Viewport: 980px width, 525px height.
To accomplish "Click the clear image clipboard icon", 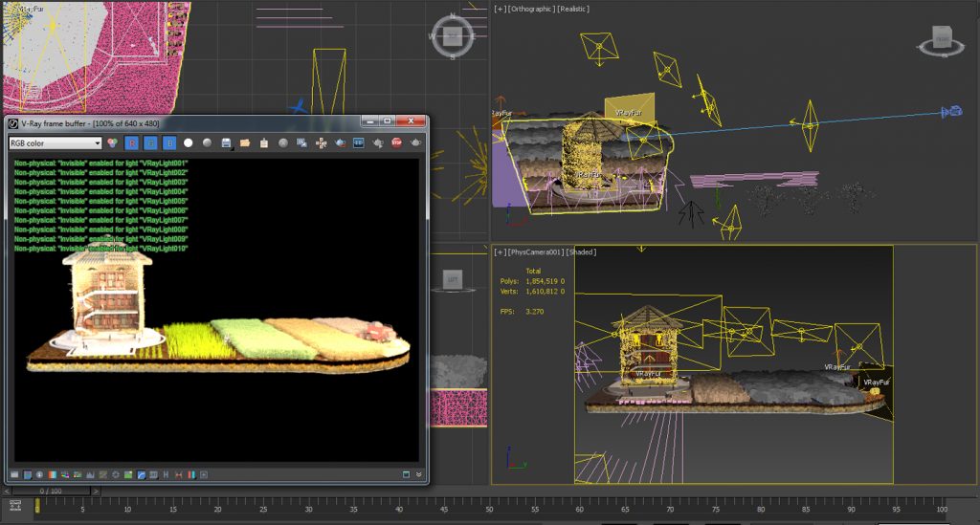I will [x=263, y=142].
